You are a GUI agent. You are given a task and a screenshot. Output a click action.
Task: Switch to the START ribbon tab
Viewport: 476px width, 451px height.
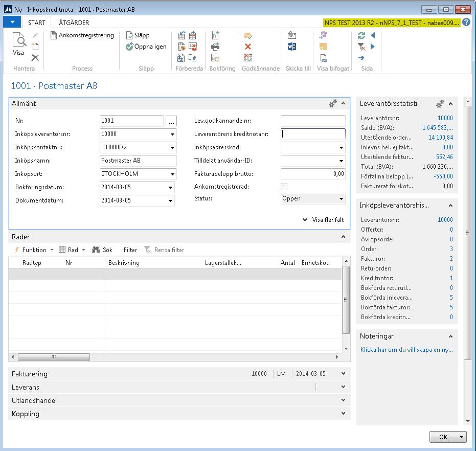point(37,23)
